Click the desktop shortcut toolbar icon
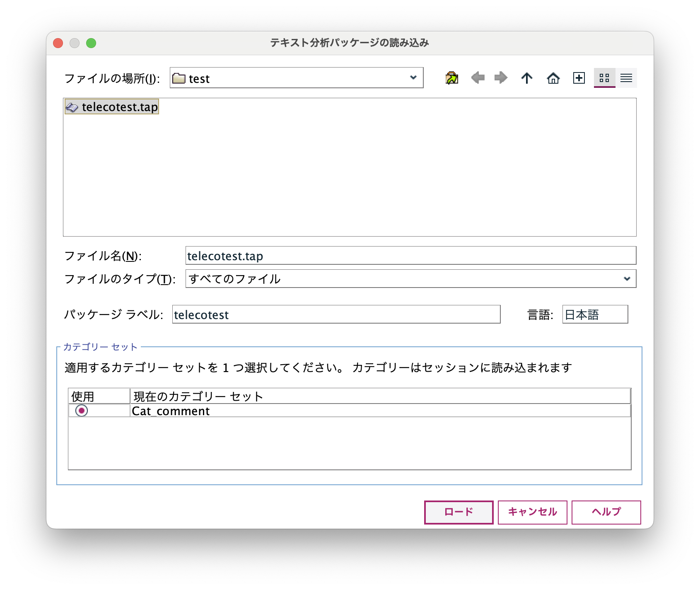The height and width of the screenshot is (590, 700). point(452,77)
